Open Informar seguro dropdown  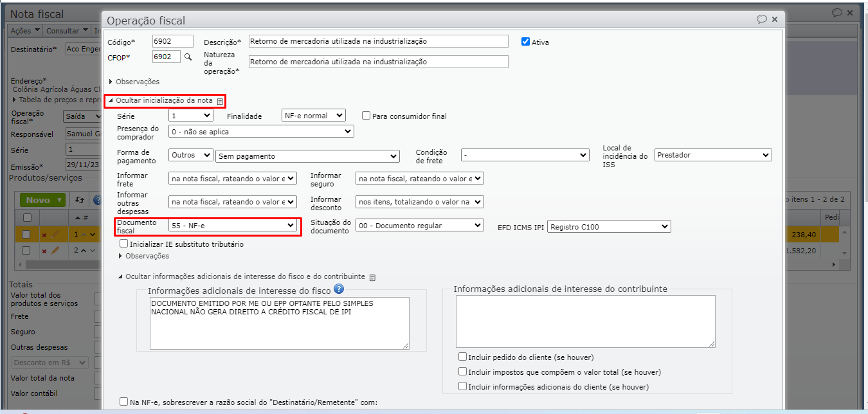[420, 178]
